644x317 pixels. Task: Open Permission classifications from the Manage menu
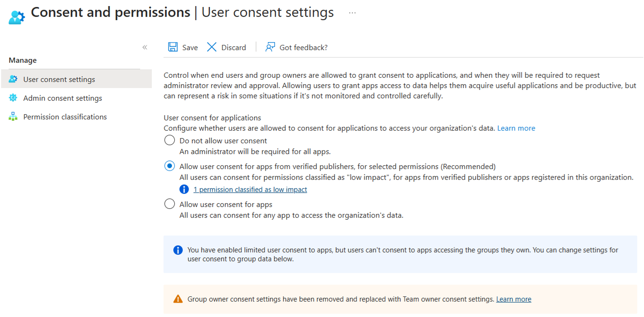point(65,116)
